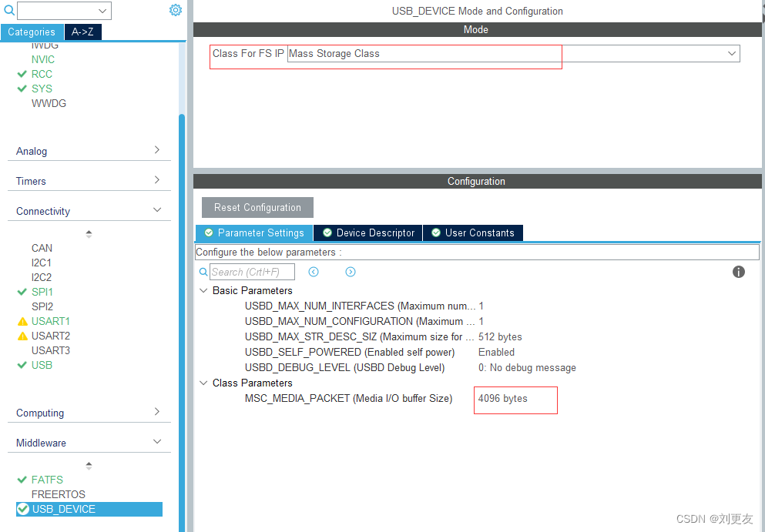This screenshot has height=532, width=765.
Task: Open the A->Z sidebar tab
Action: 82,32
